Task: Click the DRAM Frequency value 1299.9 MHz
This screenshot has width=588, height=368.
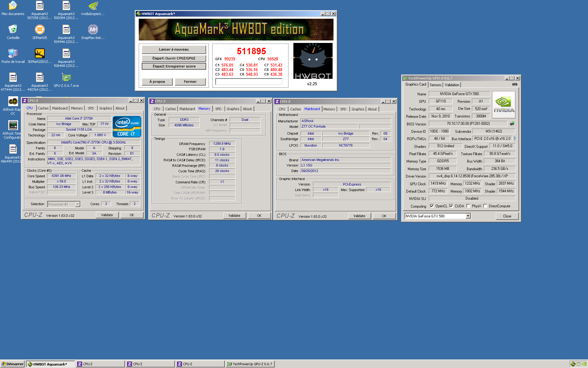Action: 222,144
